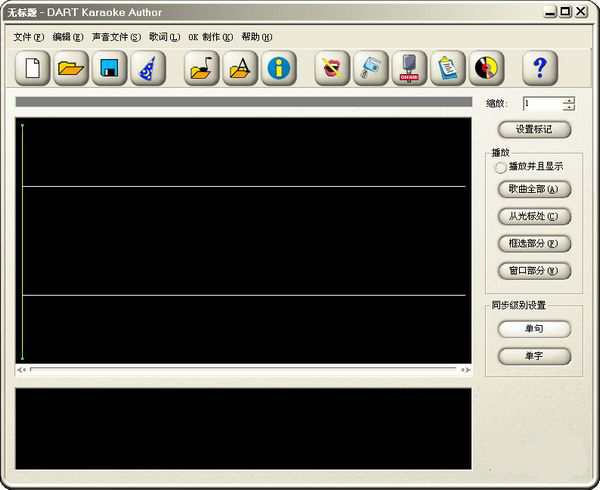Play the whole song with 歌曲全部(A)

[534, 189]
